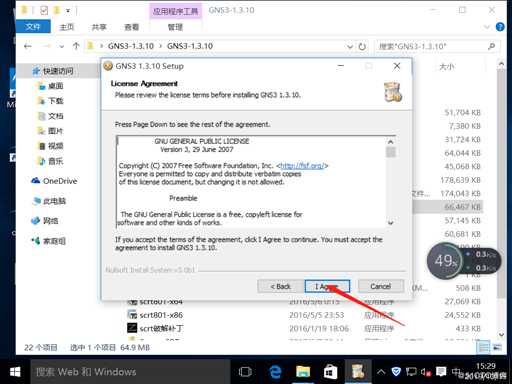Open Explorer help question mark icon
The height and width of the screenshot is (384, 512).
[500, 27]
